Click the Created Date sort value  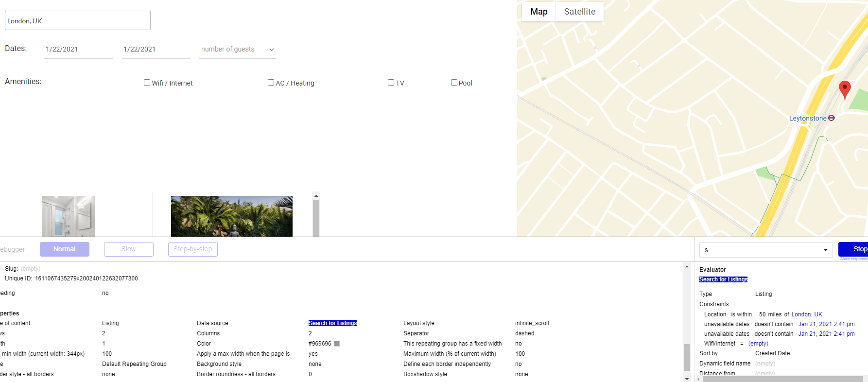772,353
